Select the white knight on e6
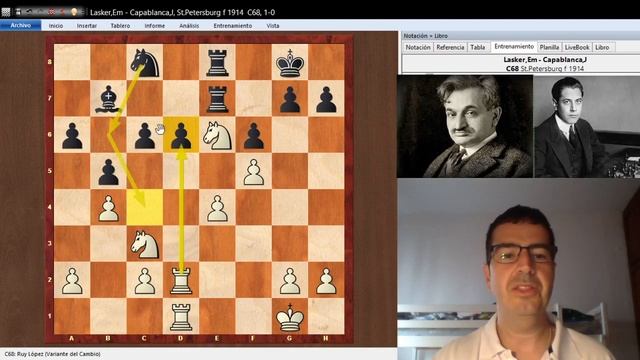The width and height of the screenshot is (640, 360). (x=217, y=135)
